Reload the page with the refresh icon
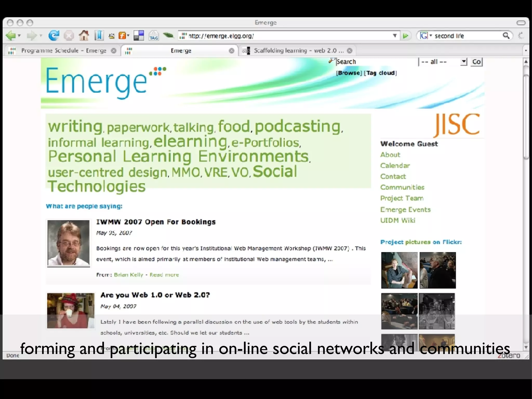Viewport: 532px width, 399px height. [54, 36]
